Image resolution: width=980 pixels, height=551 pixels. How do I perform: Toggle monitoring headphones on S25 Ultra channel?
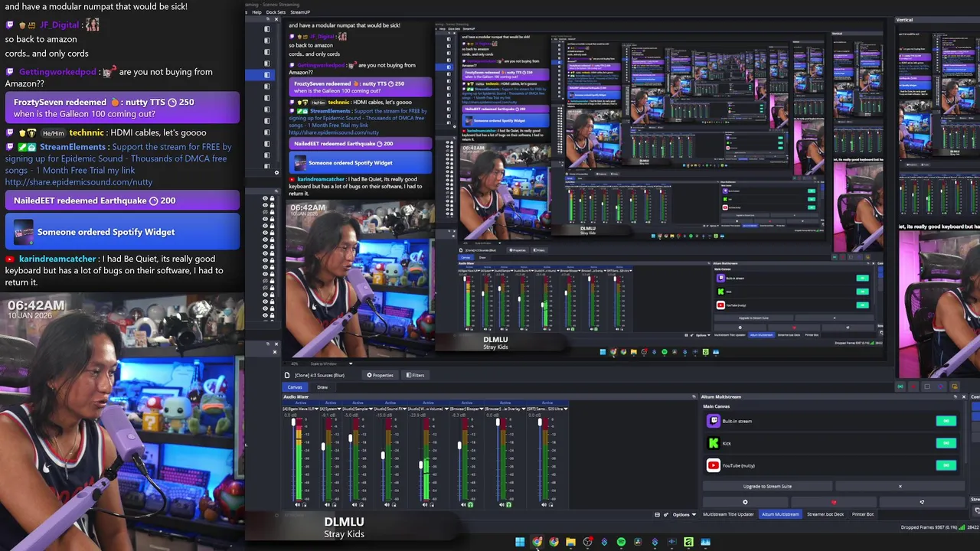click(x=550, y=504)
